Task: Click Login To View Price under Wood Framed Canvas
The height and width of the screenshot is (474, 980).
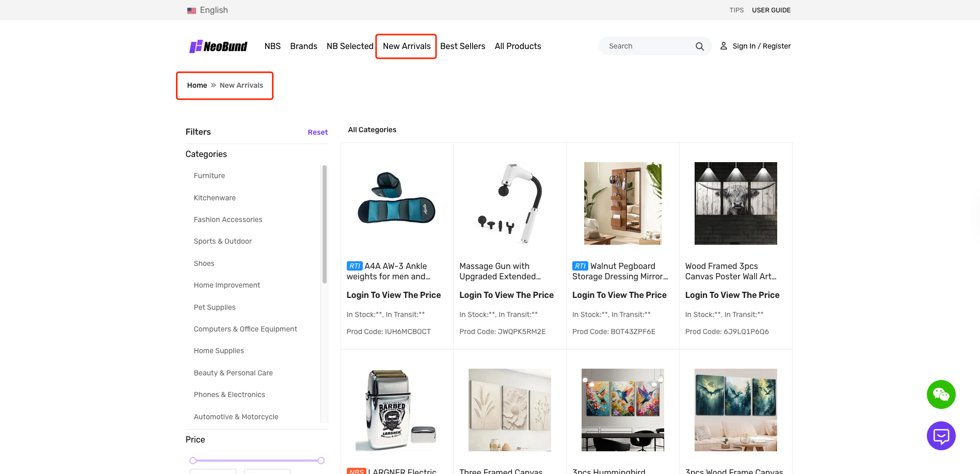Action: (732, 295)
